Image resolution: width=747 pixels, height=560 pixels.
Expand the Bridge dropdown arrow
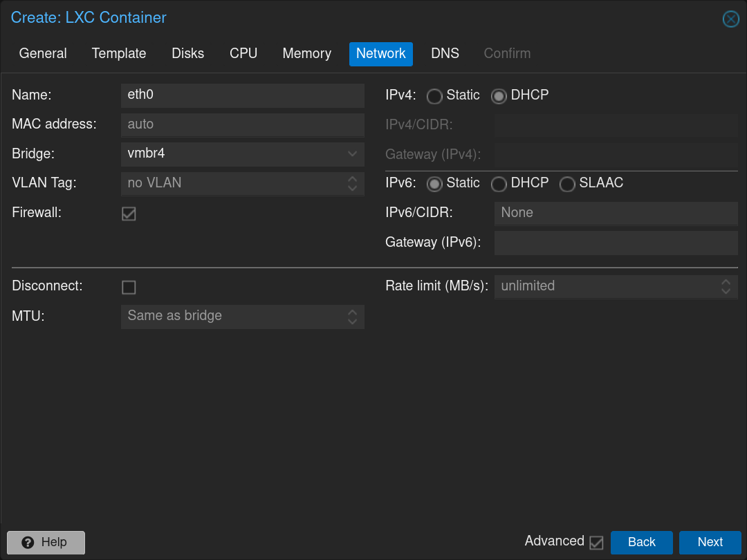click(x=352, y=153)
